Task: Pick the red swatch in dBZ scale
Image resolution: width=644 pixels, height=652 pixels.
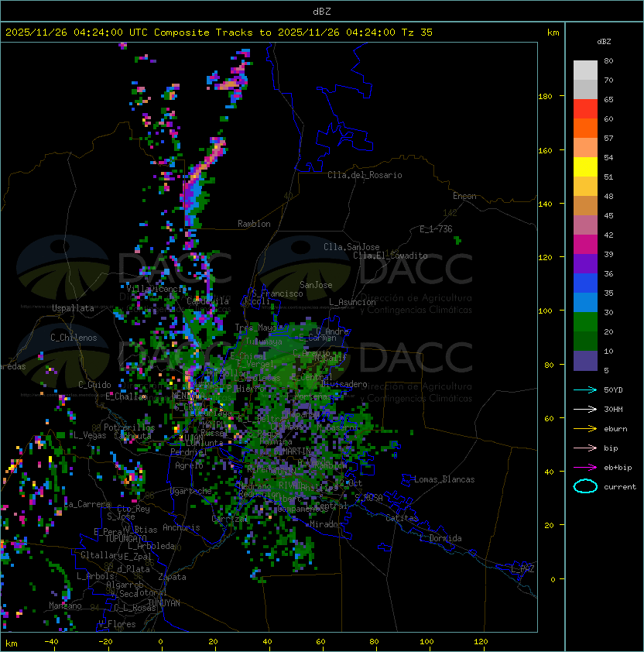Action: [585, 109]
